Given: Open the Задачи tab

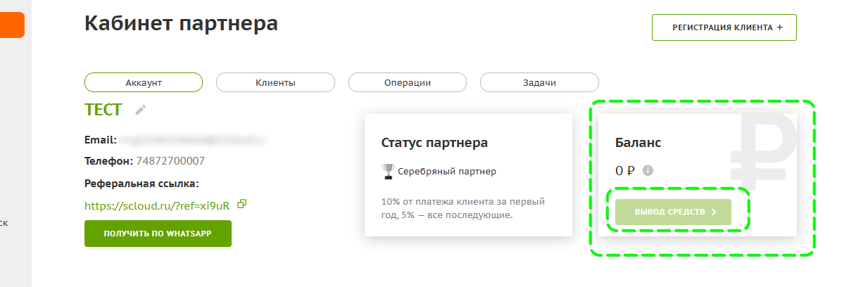Looking at the screenshot, I should 539,82.
